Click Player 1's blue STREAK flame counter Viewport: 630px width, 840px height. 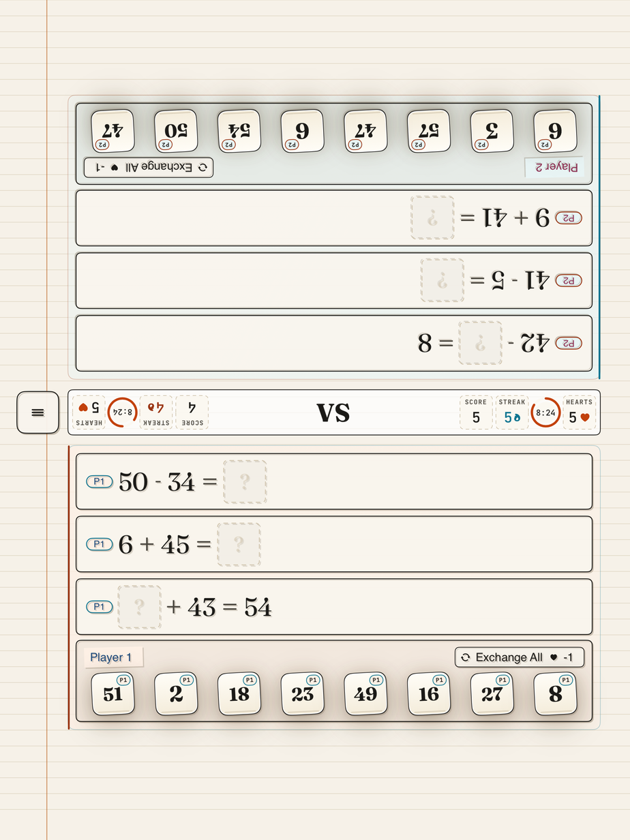click(512, 412)
